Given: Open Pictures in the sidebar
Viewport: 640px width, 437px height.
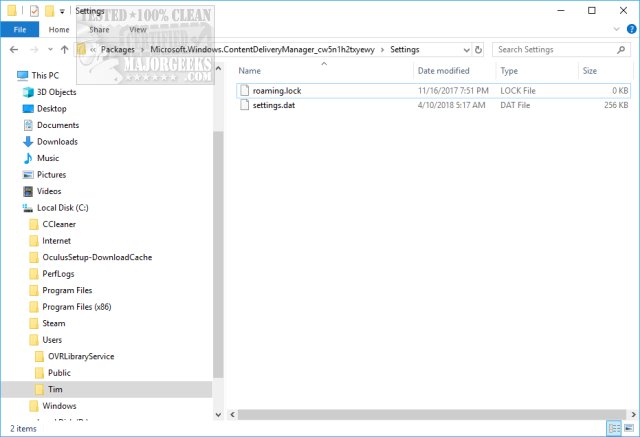Looking at the screenshot, I should point(51,175).
